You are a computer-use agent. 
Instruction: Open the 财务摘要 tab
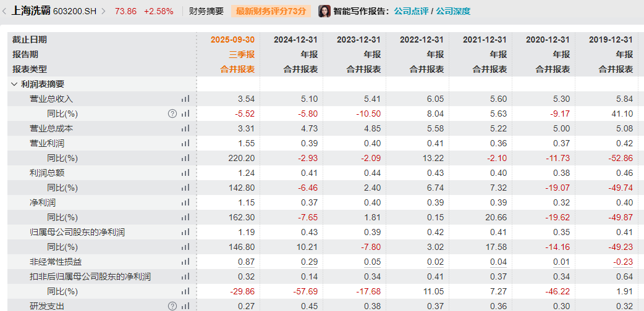coord(206,11)
